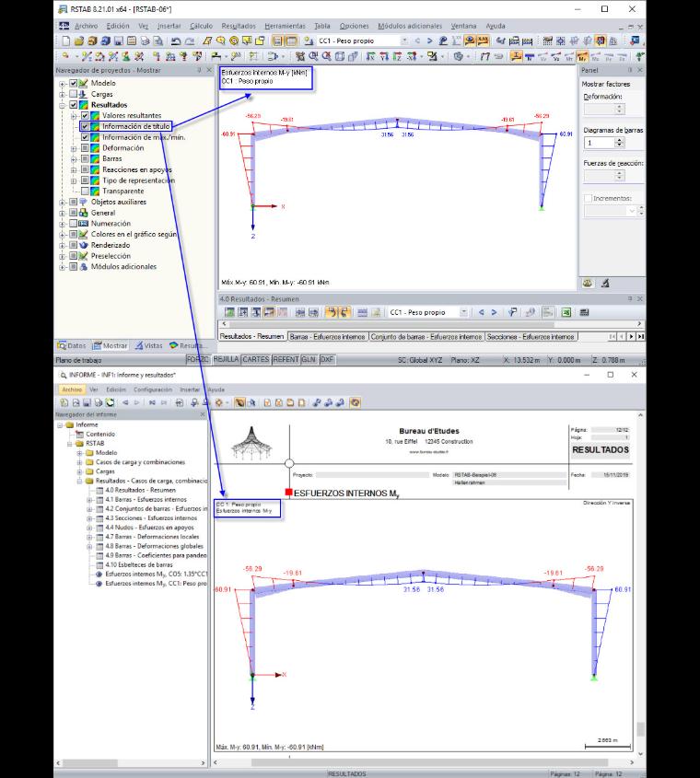Click previous arrow in results table toolbar
The height and width of the screenshot is (778, 700).
[481, 312]
